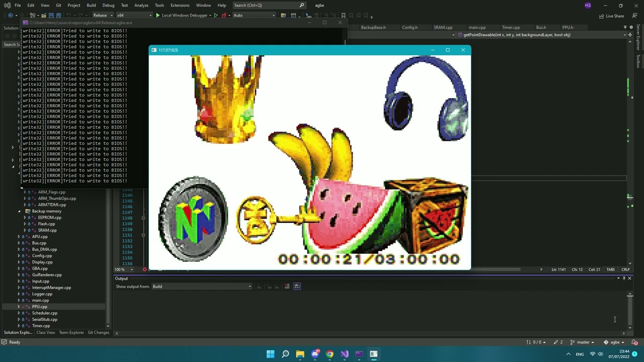Click the Save All icon in toolbar
644x362 pixels.
pyautogui.click(x=58, y=15)
